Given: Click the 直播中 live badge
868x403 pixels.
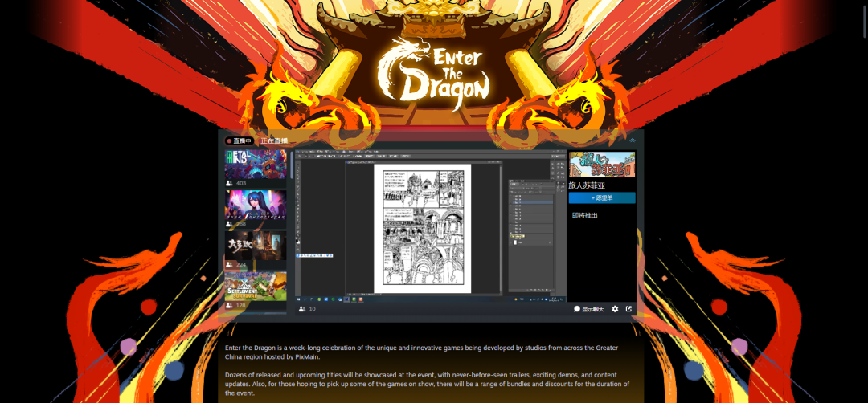Looking at the screenshot, I should 240,141.
